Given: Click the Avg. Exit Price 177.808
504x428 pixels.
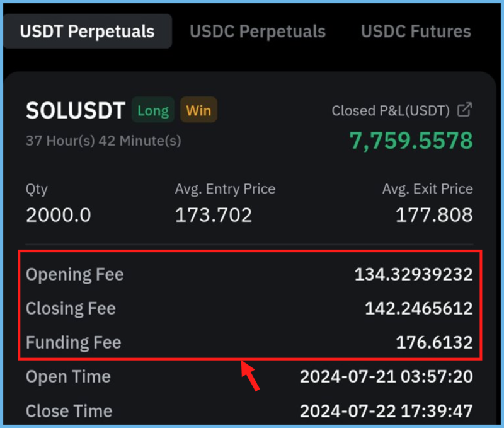Looking at the screenshot, I should 434,214.
